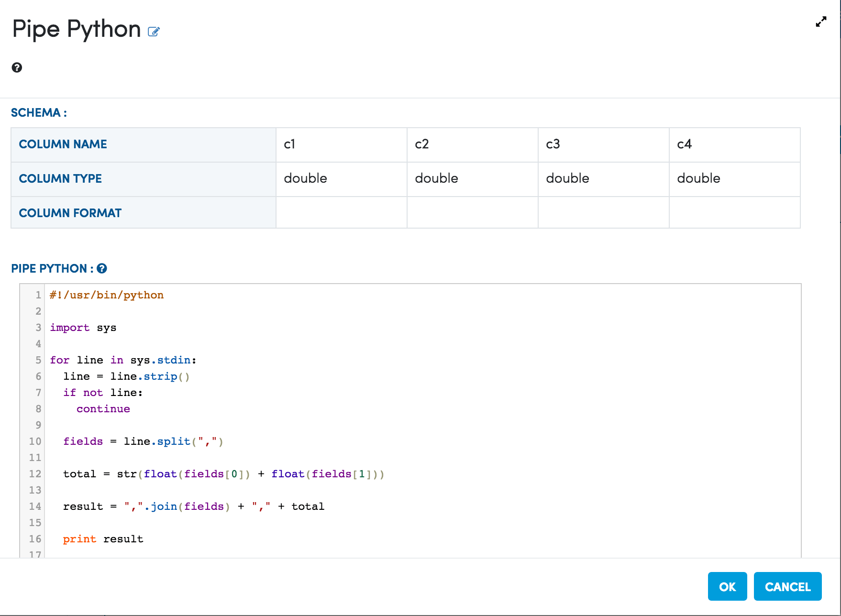The height and width of the screenshot is (616, 841).
Task: Click the empty column format cell for c1
Action: click(341, 213)
